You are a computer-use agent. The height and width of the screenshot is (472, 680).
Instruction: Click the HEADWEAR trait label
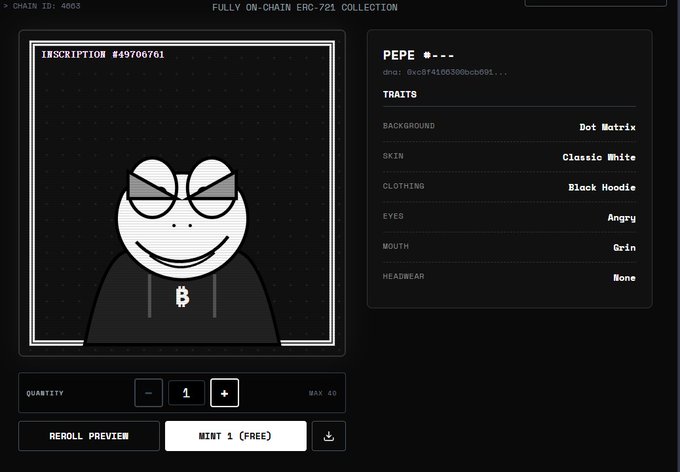click(403, 276)
